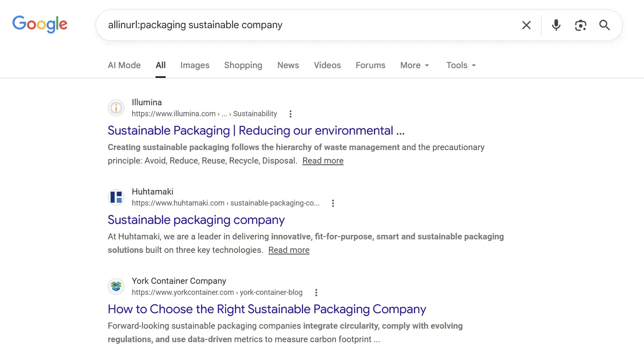Open options menu for Illumina result
This screenshot has width=644, height=356.
tap(290, 114)
